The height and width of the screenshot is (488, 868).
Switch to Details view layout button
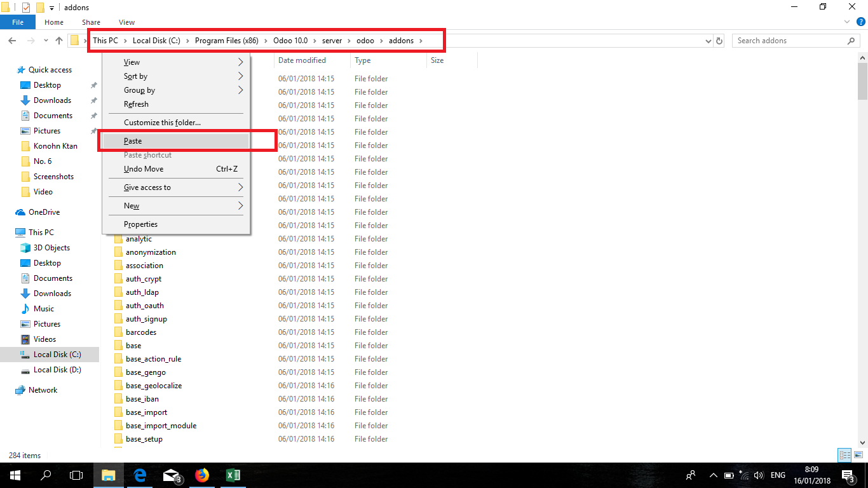844,455
